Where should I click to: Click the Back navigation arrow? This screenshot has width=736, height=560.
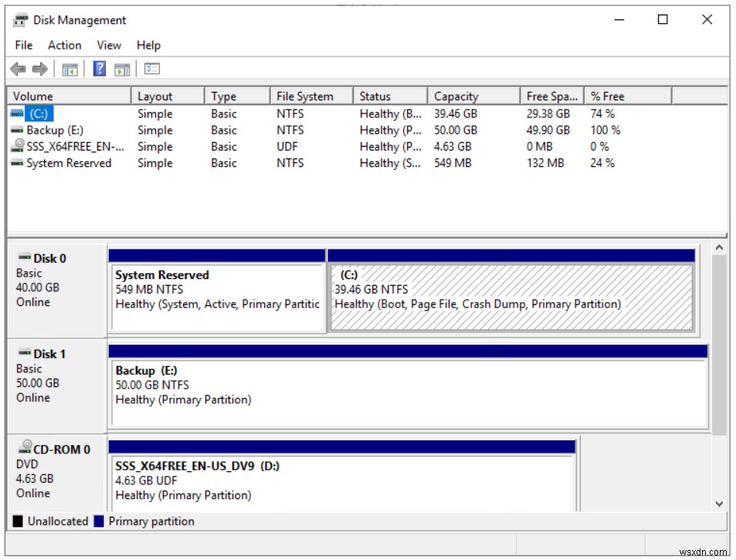tap(18, 69)
